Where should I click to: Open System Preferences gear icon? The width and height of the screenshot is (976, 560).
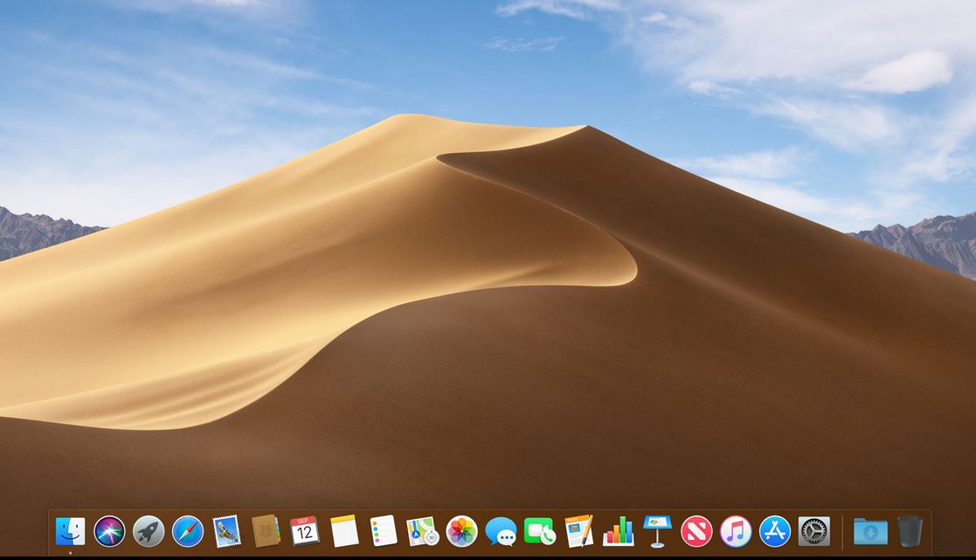click(x=814, y=531)
